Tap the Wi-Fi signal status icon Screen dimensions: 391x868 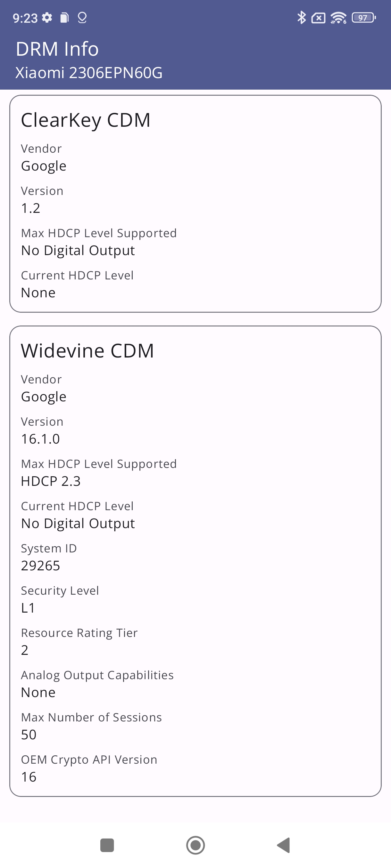338,18
